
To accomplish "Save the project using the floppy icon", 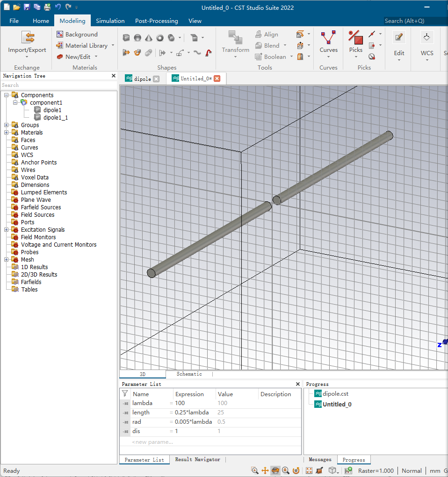I will coord(27,7).
